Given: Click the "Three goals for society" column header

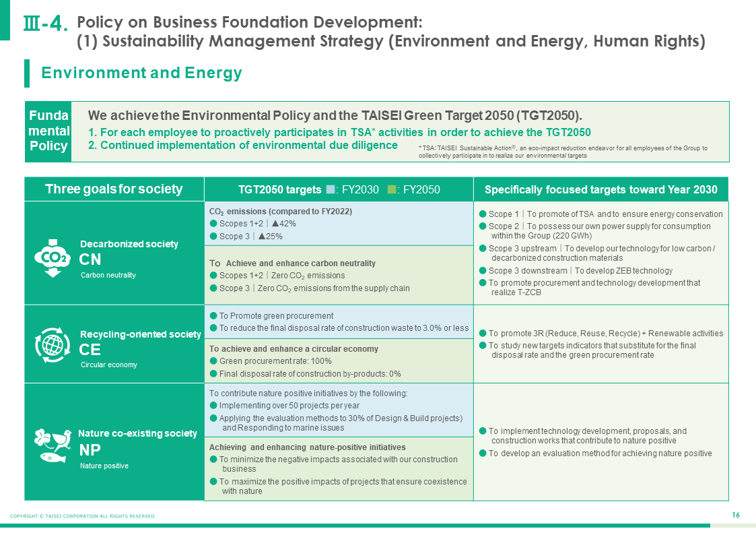Looking at the screenshot, I should coord(114,189).
